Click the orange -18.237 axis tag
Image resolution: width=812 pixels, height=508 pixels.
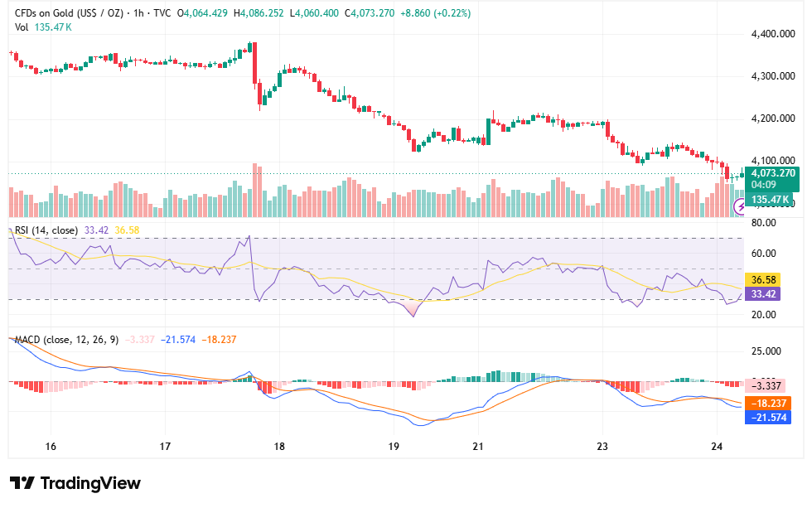[x=768, y=403]
